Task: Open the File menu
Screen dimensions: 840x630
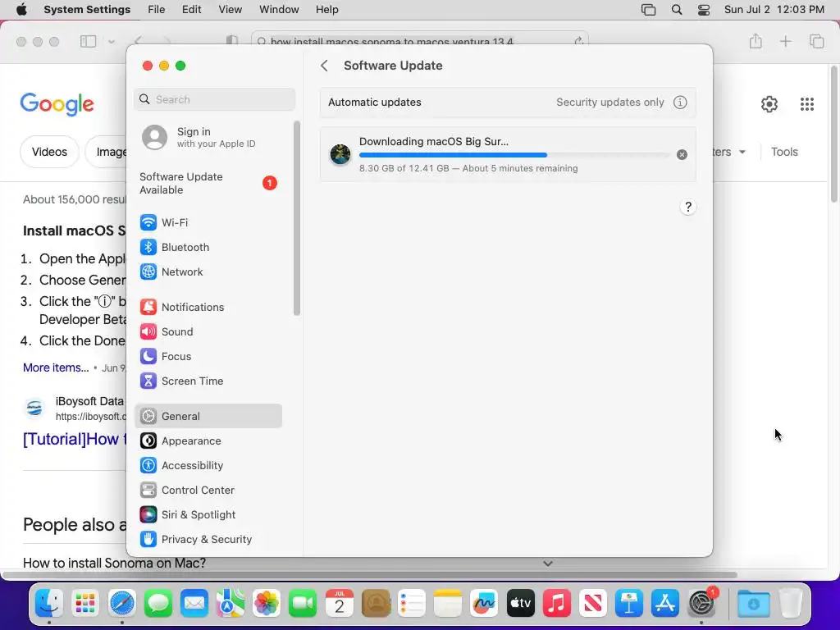Action: point(157,10)
